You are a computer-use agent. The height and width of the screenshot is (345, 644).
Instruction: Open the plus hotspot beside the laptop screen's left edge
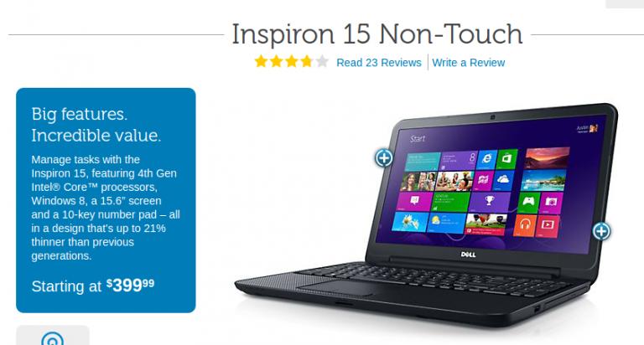coord(383,158)
